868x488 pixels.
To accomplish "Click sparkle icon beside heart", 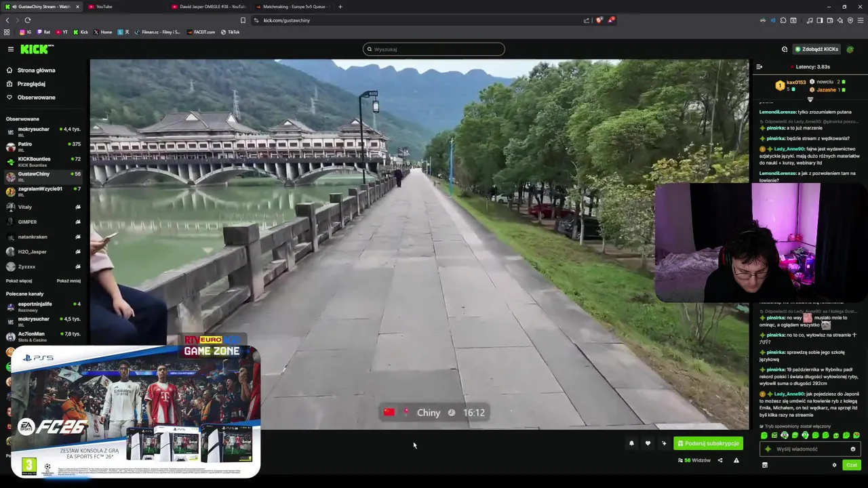I will click(x=664, y=443).
